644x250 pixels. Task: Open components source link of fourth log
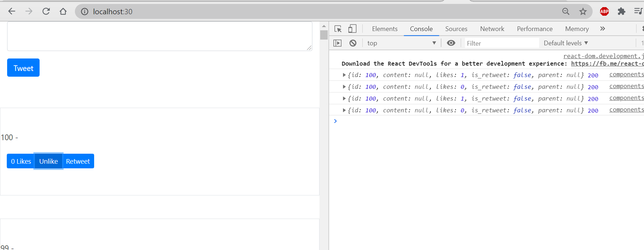(627, 109)
